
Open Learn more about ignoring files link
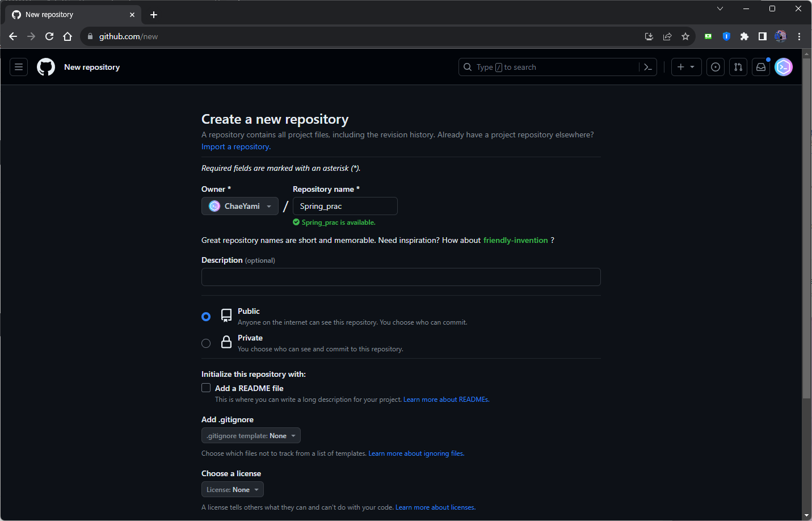pos(416,453)
